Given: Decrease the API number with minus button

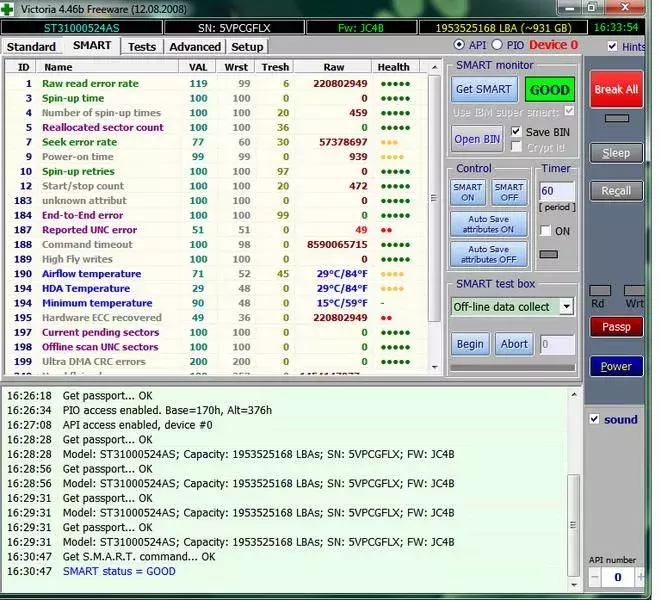Looking at the screenshot, I should [595, 577].
